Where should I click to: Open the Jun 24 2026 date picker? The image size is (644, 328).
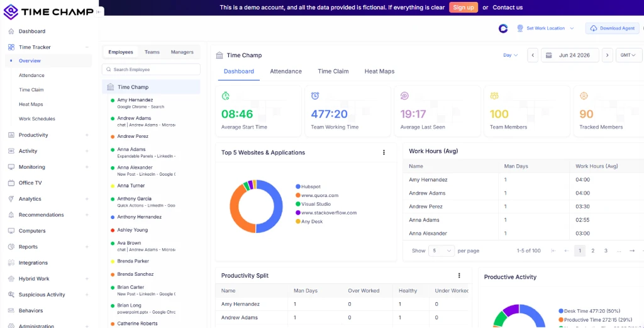point(570,55)
